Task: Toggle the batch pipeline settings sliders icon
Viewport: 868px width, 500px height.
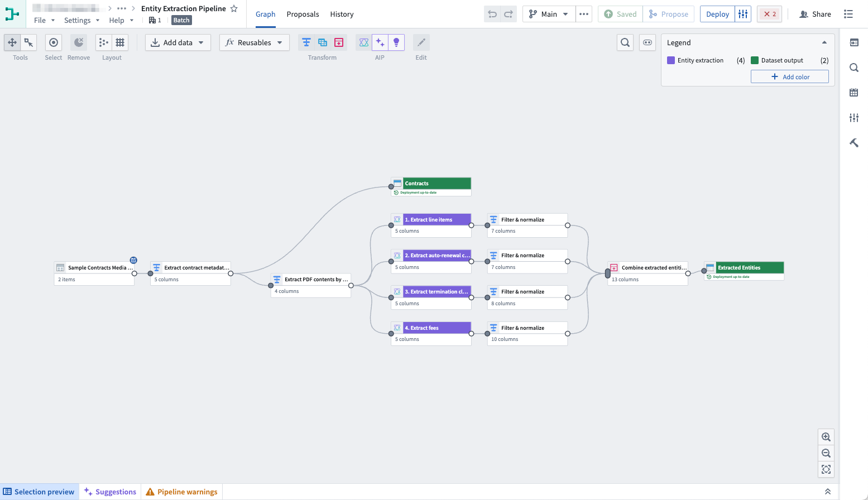Action: tap(743, 14)
